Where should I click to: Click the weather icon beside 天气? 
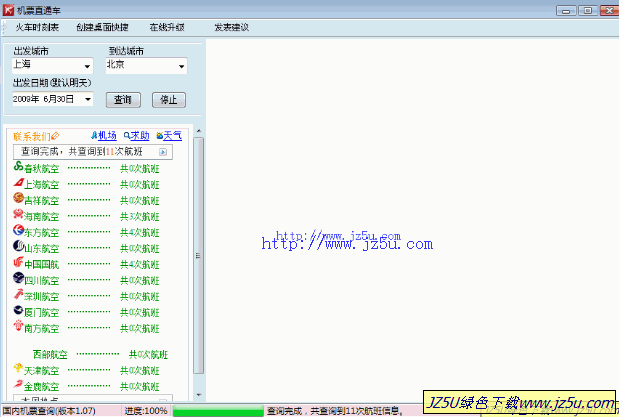[x=159, y=136]
